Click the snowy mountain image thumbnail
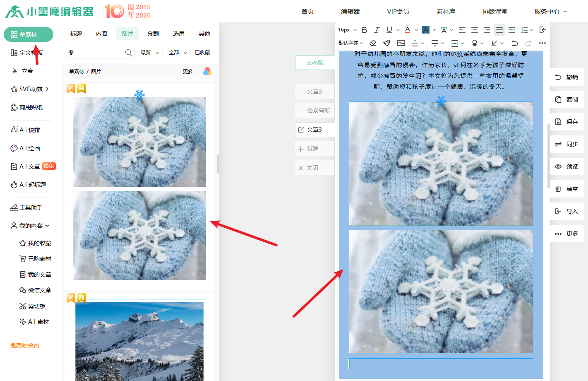Viewport: 588px width, 381px height. click(x=139, y=341)
